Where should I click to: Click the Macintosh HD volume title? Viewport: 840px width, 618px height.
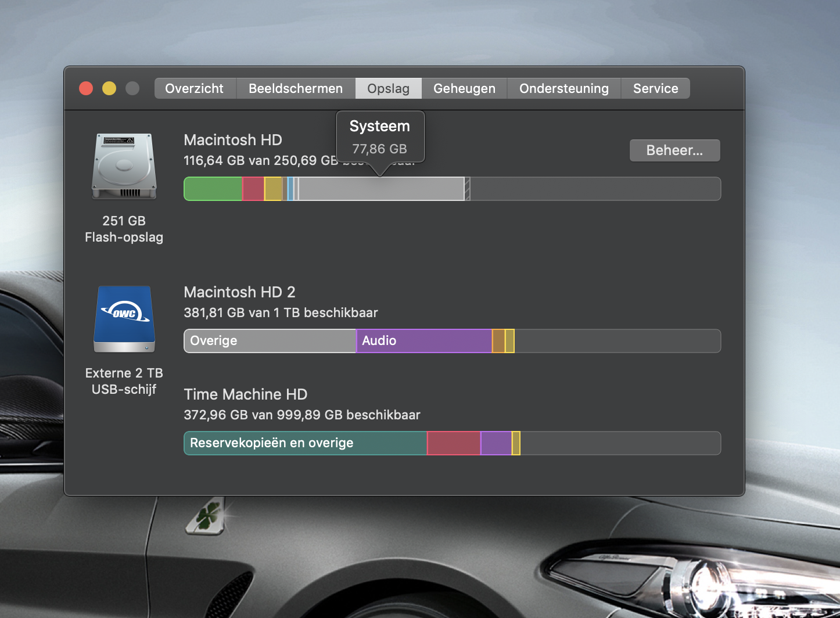point(233,140)
